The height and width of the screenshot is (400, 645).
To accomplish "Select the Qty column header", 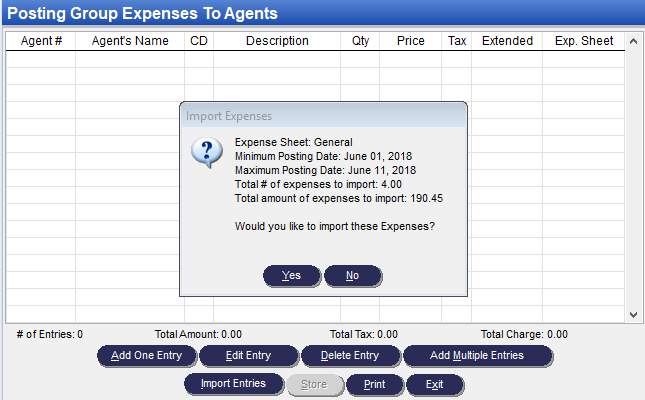I will pos(360,41).
